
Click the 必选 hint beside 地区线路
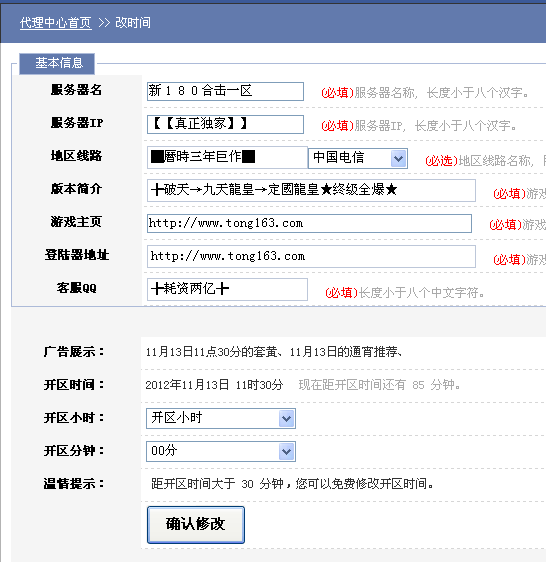441,161
